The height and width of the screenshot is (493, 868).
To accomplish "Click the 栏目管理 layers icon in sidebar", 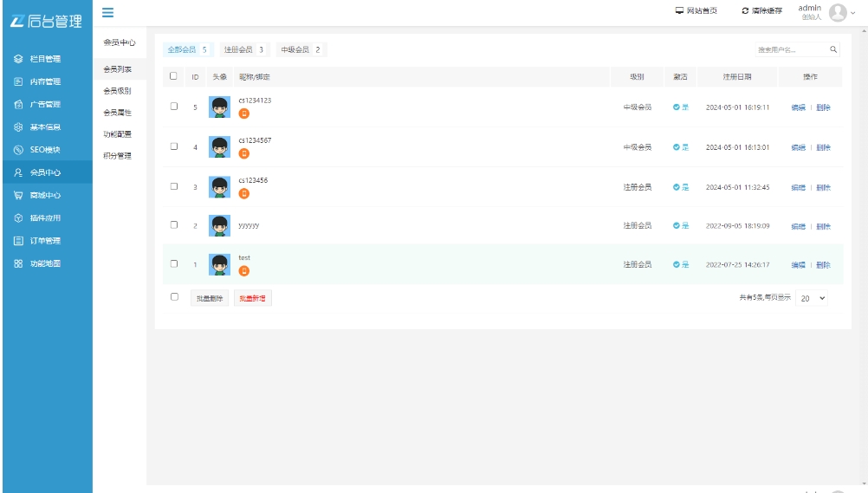I will [x=18, y=59].
